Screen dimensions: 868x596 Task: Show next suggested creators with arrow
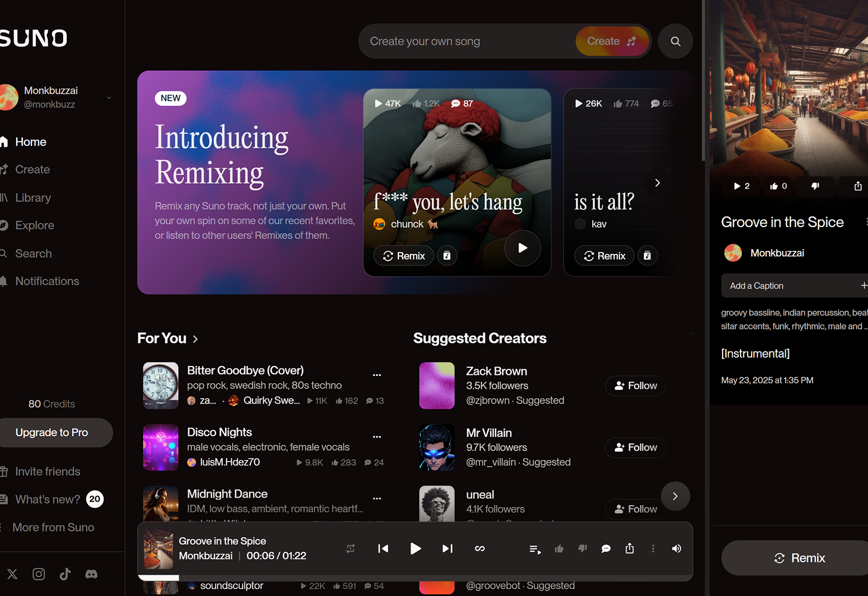[x=676, y=496]
